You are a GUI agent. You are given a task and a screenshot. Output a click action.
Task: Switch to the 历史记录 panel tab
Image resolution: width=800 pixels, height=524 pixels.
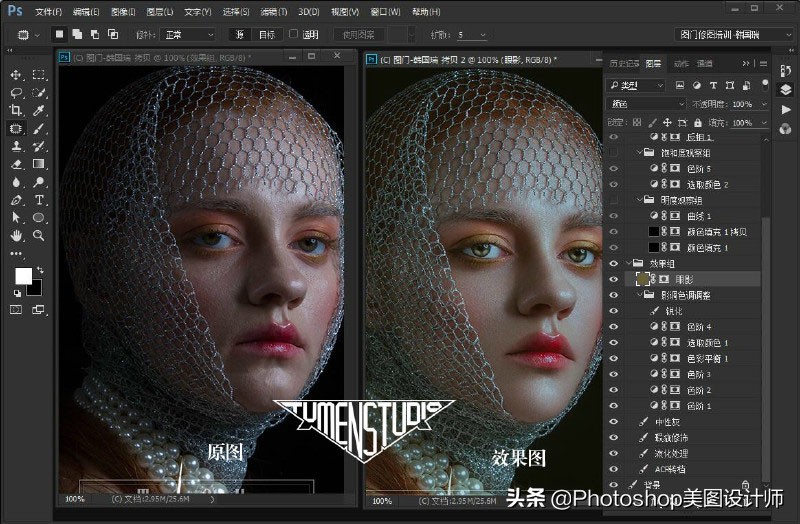(x=625, y=63)
